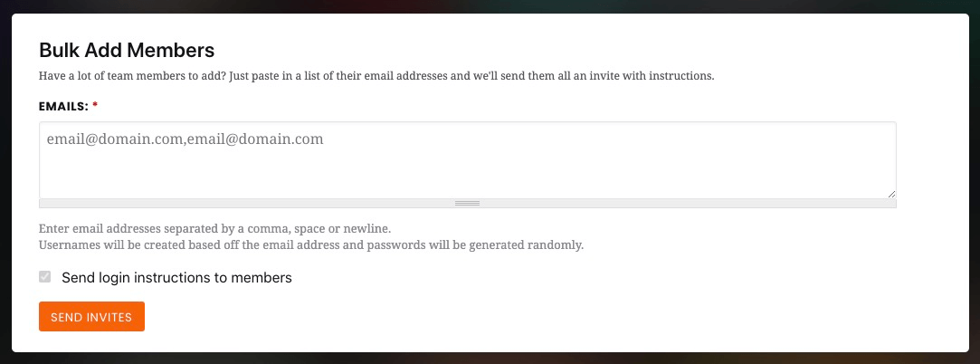Click the 'Have a lot of team members' description
The width and height of the screenshot is (980, 364).
376,76
